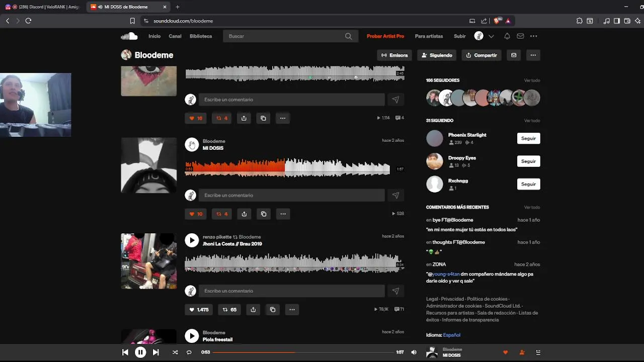Open the user avatar dropdown arrow
This screenshot has height=362, width=644.
[x=491, y=36]
